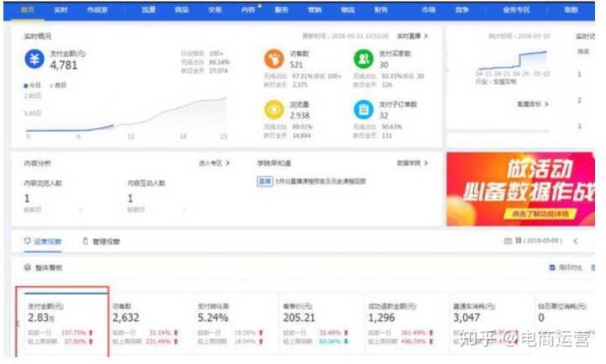Open the 交易 navigation tab
The image size is (606, 364).
215,10
